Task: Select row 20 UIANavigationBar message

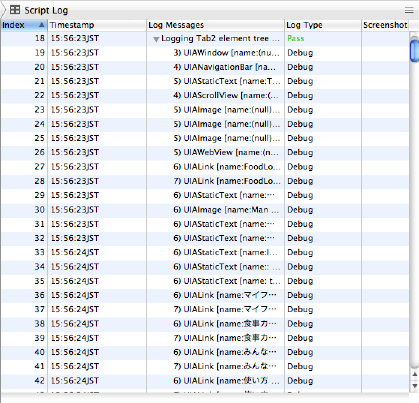Action: 225,67
